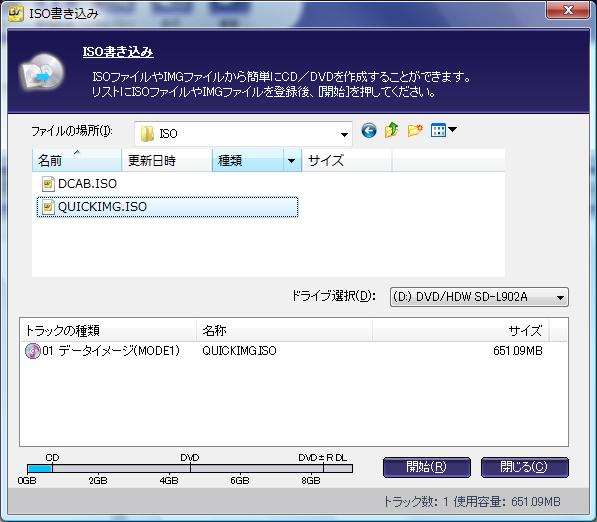This screenshot has width=597, height=522.
Task: Go back using the blue arrow icon
Action: [x=369, y=131]
